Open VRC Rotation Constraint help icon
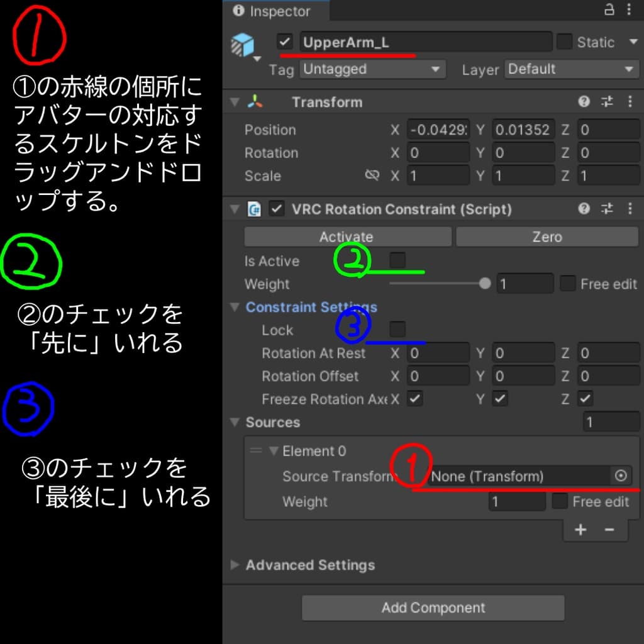This screenshot has height=644, width=644. [x=584, y=209]
